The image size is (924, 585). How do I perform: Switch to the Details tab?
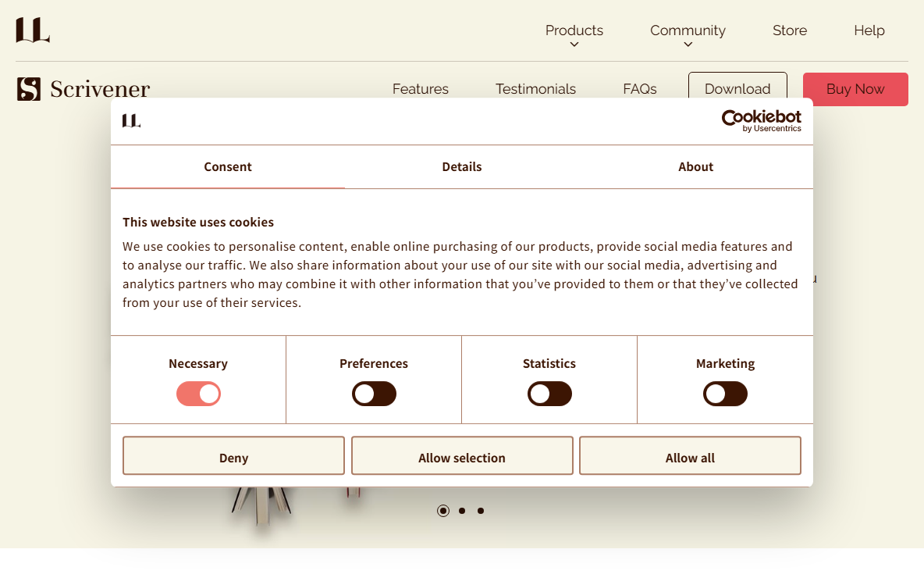462,167
